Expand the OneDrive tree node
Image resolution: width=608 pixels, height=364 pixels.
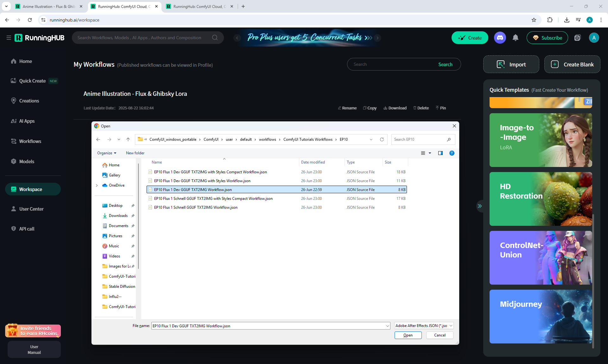97,186
